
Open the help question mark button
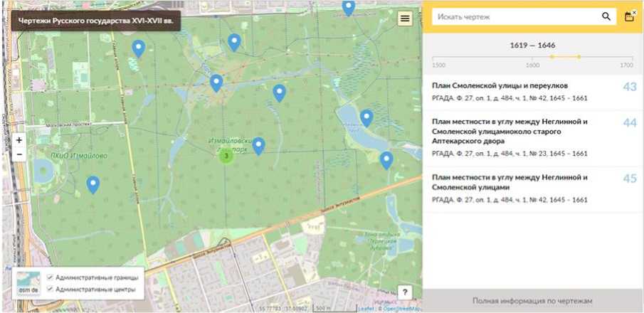tap(405, 292)
